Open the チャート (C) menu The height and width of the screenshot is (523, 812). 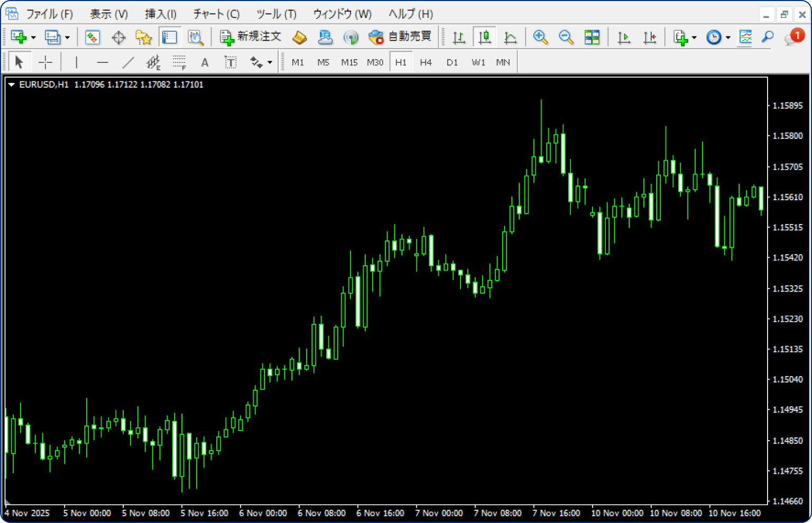coord(216,14)
